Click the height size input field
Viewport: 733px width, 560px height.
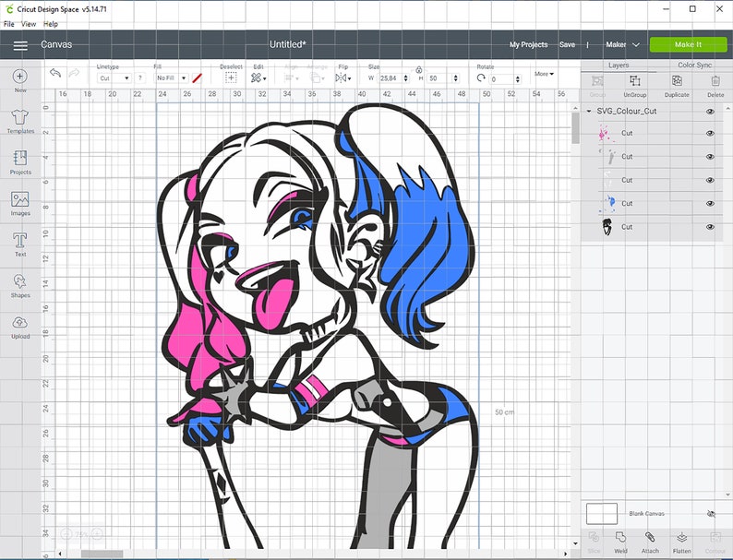(439, 78)
